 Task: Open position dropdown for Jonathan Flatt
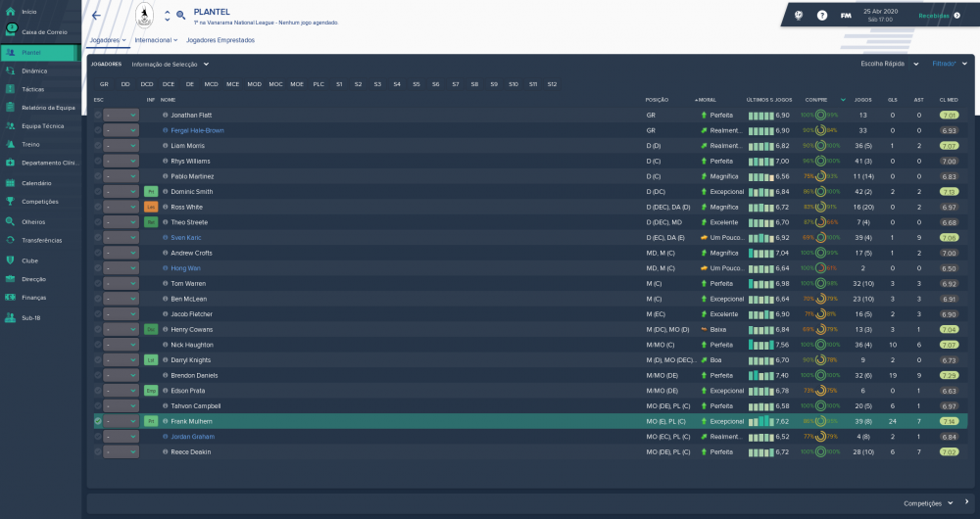point(121,115)
